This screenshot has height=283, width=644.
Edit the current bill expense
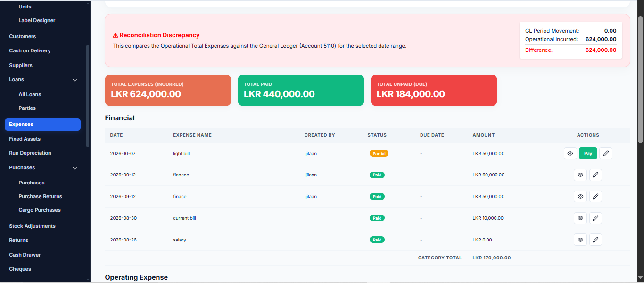(x=595, y=218)
